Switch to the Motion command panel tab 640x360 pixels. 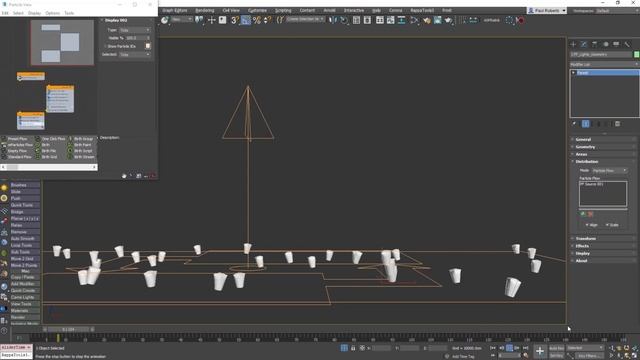click(606, 44)
